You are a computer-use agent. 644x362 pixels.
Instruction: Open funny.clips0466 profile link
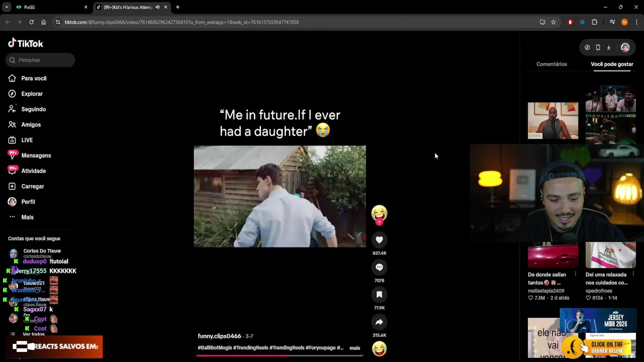[219, 336]
